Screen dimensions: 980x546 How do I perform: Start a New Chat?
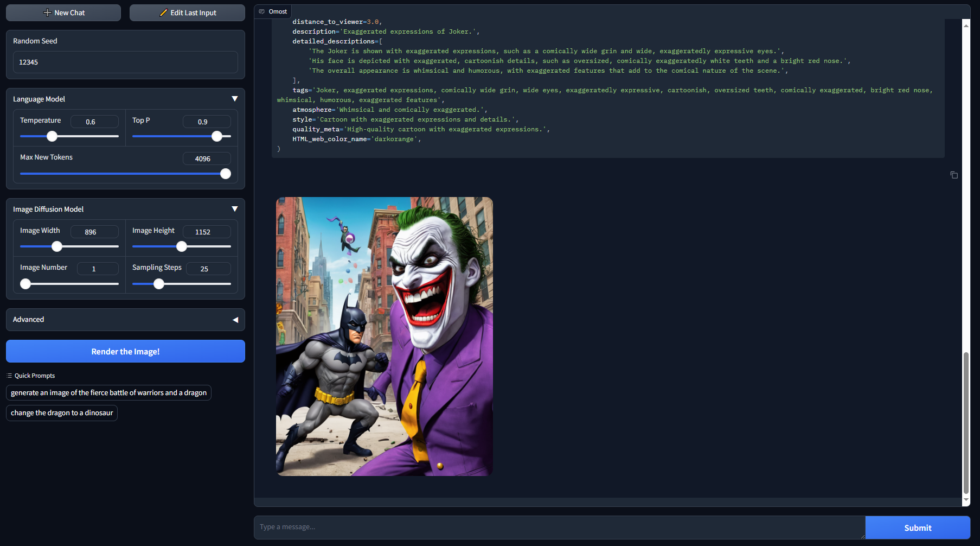pos(63,12)
